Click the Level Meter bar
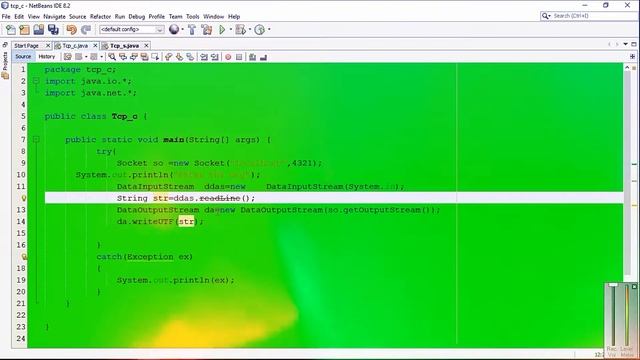This screenshot has height=360, width=640. [x=627, y=315]
